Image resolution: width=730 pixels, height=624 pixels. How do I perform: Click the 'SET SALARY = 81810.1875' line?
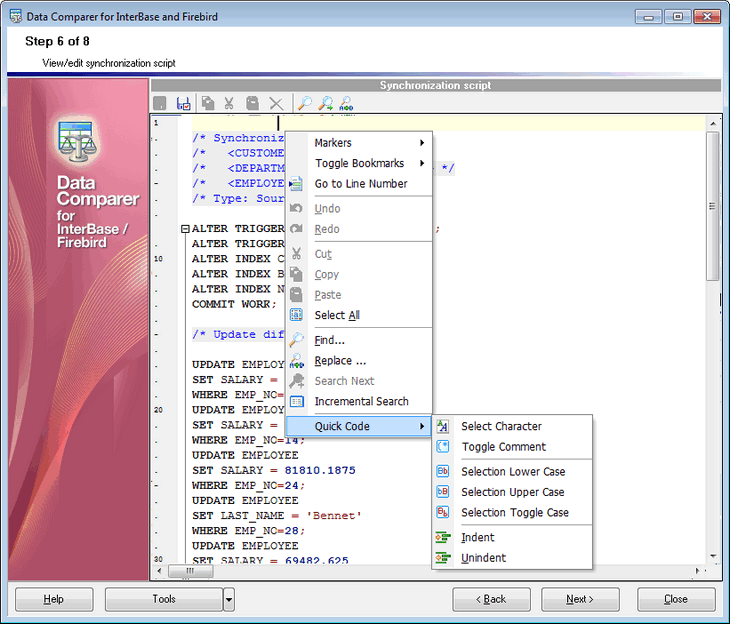(x=274, y=470)
